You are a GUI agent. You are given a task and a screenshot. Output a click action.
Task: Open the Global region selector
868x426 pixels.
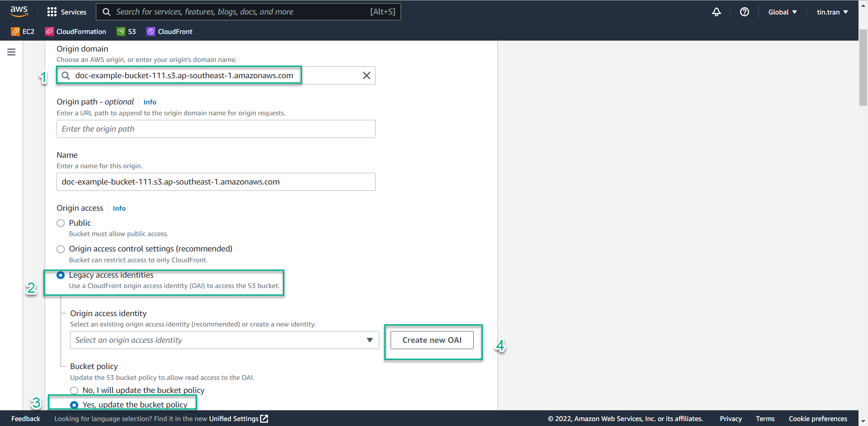tap(782, 12)
